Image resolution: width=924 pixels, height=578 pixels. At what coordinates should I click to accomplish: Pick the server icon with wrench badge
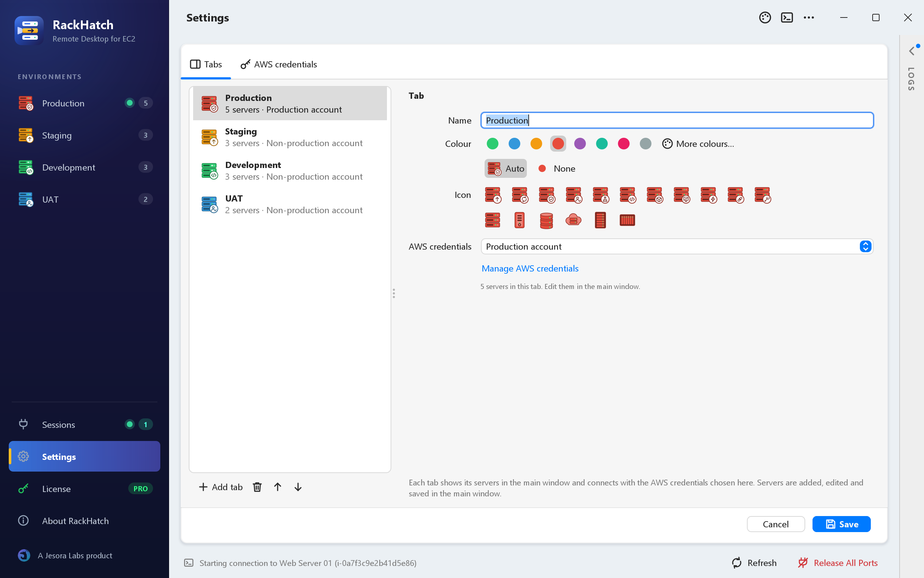762,195
